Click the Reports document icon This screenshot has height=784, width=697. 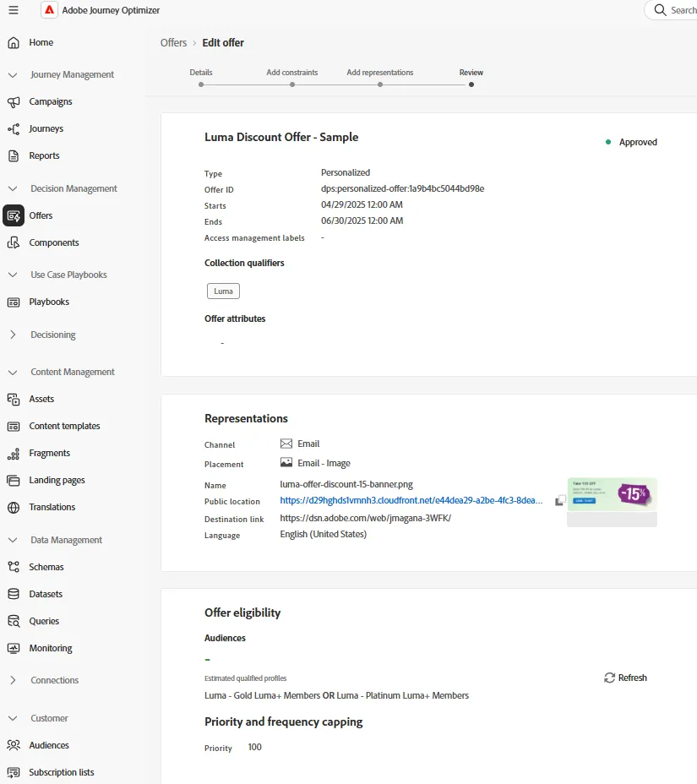(x=14, y=156)
